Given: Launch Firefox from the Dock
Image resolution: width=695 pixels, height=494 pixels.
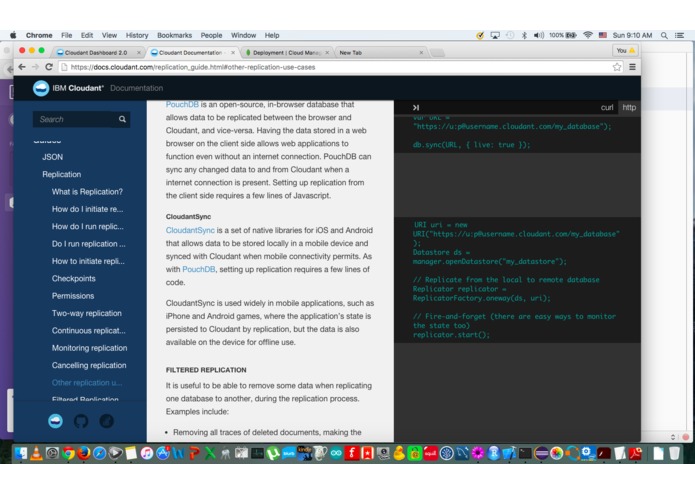Looking at the screenshot, I should pyautogui.click(x=84, y=453).
